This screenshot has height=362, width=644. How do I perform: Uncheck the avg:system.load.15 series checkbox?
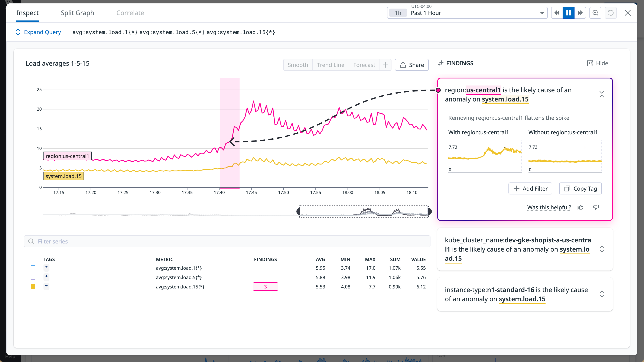(33, 287)
